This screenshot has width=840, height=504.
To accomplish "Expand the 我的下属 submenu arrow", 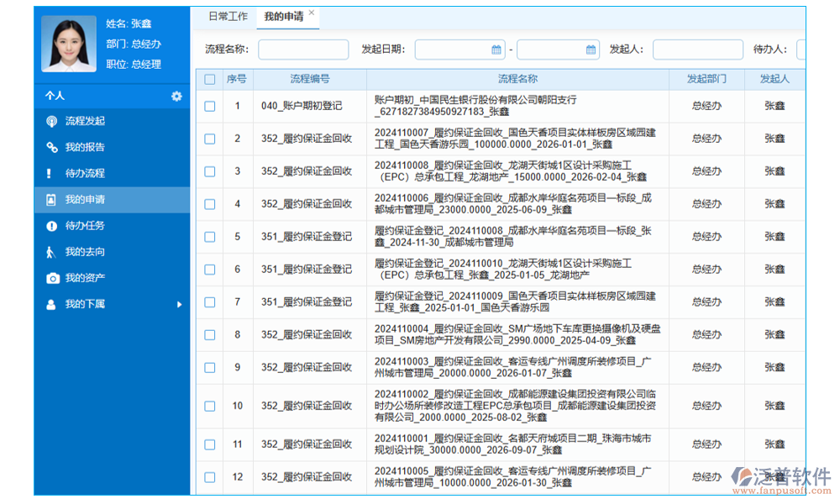I will click(x=179, y=304).
